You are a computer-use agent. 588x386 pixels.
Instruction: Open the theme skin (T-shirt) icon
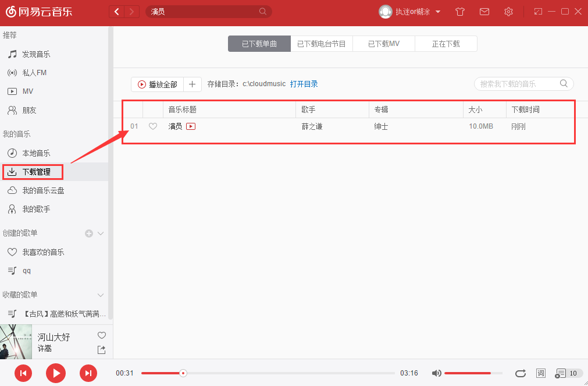(459, 11)
